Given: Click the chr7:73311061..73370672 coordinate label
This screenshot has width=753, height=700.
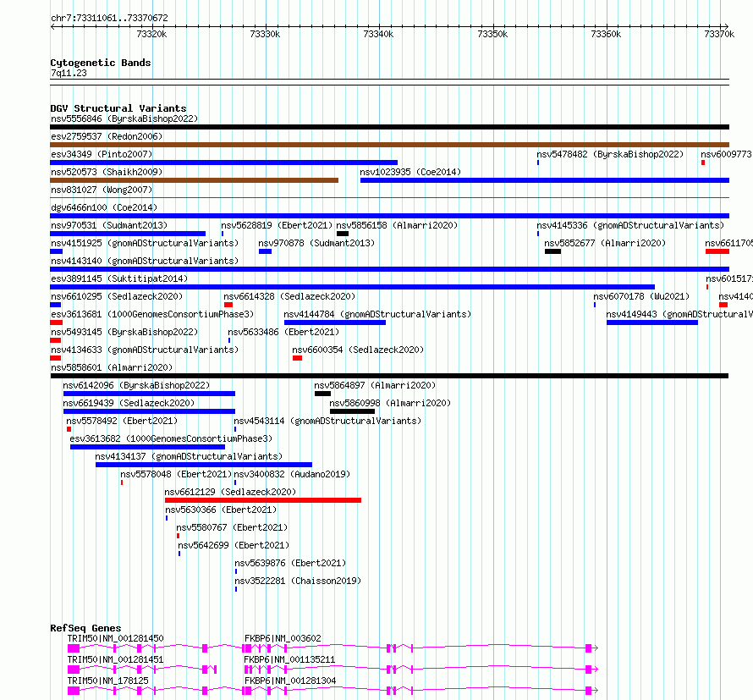Looking at the screenshot, I should 109,18.
